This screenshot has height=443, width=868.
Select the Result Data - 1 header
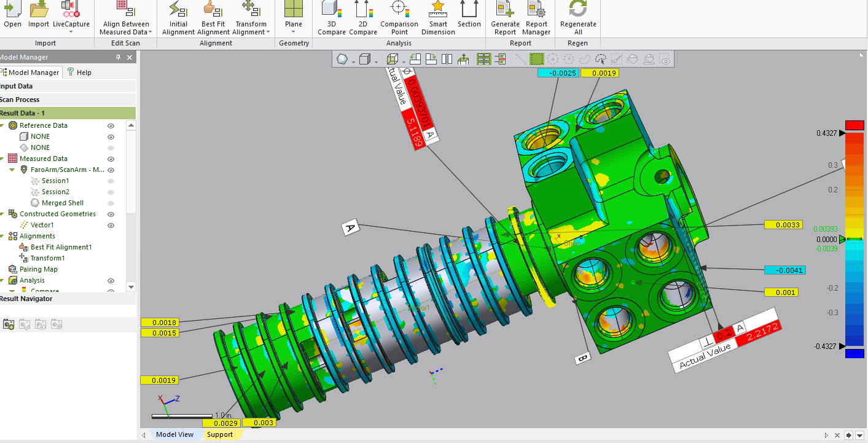(68, 113)
